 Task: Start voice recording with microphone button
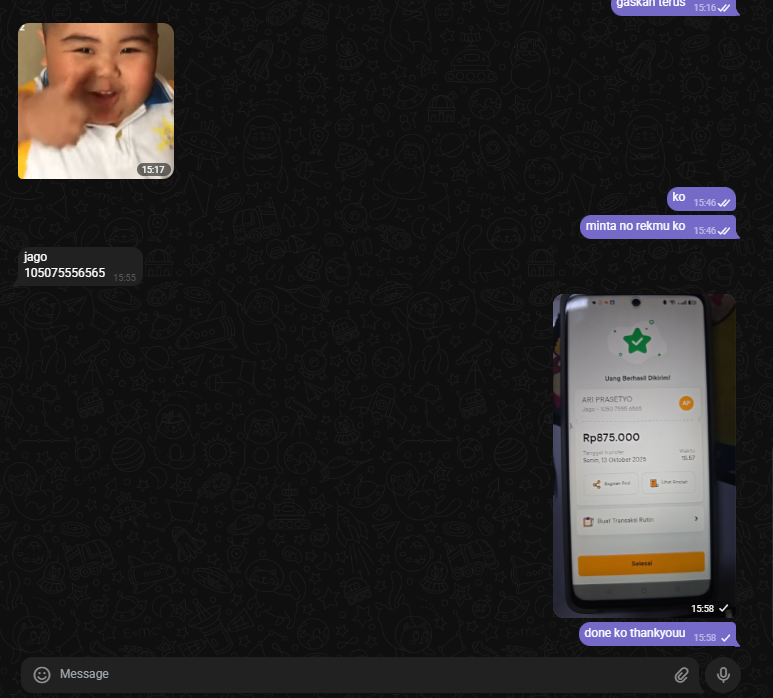(x=722, y=675)
